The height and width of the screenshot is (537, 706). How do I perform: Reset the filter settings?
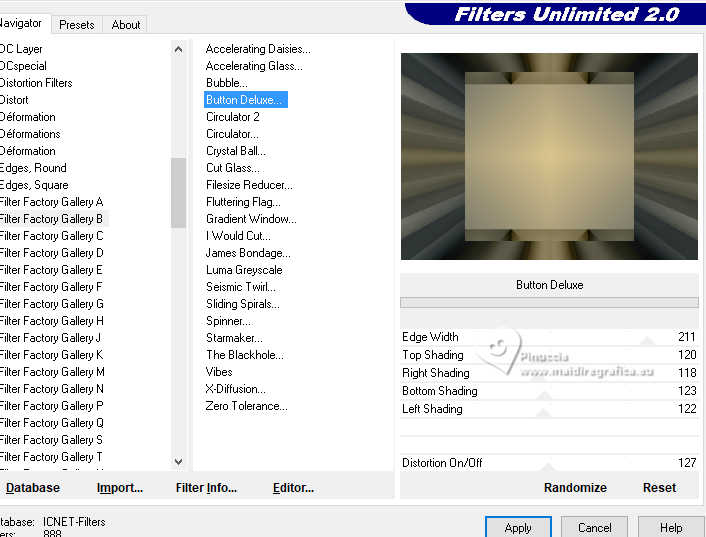(659, 487)
